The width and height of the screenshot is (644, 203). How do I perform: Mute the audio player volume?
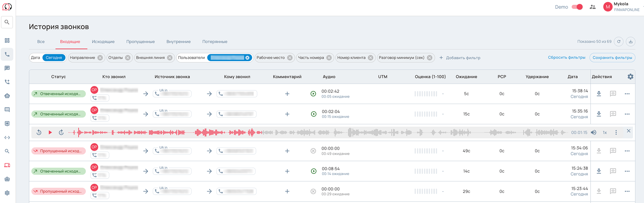pyautogui.click(x=594, y=133)
